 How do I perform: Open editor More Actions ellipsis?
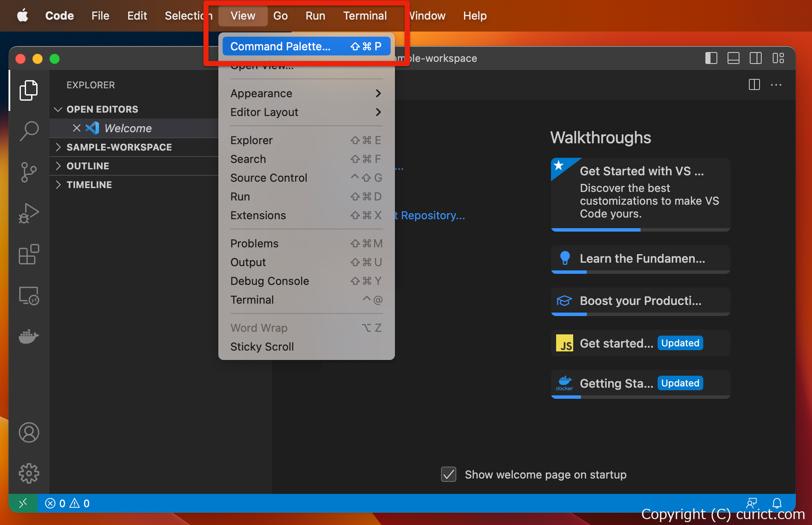[x=776, y=85]
